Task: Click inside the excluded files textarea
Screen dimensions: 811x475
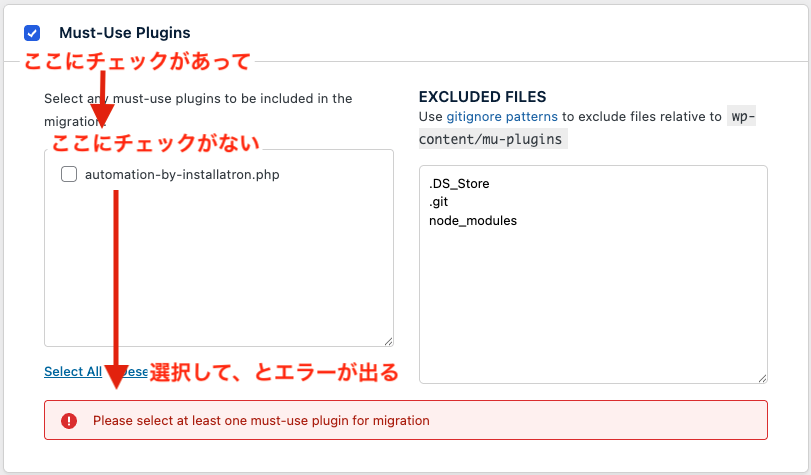Action: [592, 300]
